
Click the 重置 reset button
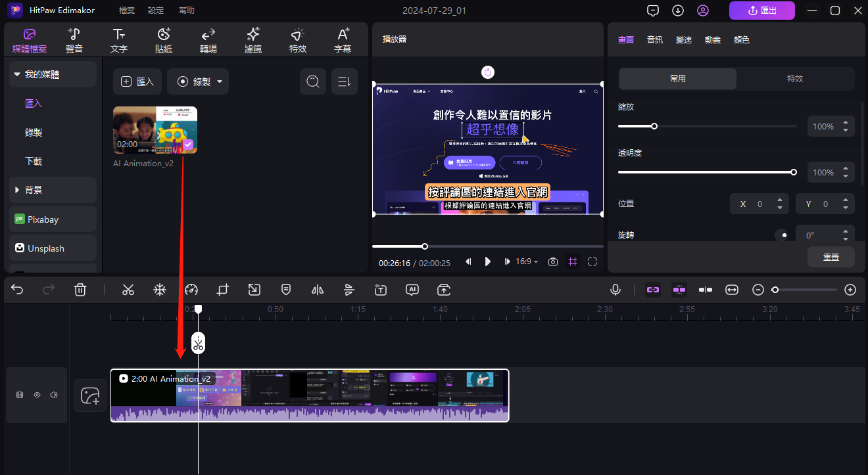click(831, 257)
